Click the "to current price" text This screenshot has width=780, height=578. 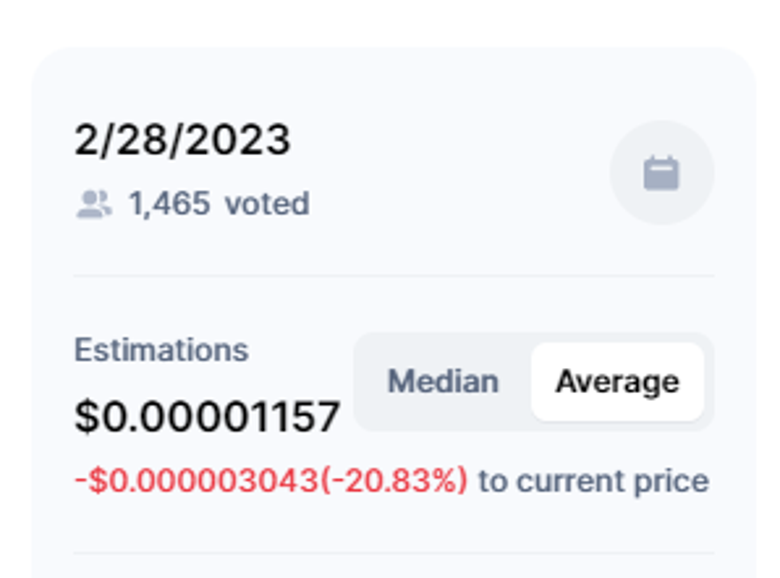(x=593, y=481)
